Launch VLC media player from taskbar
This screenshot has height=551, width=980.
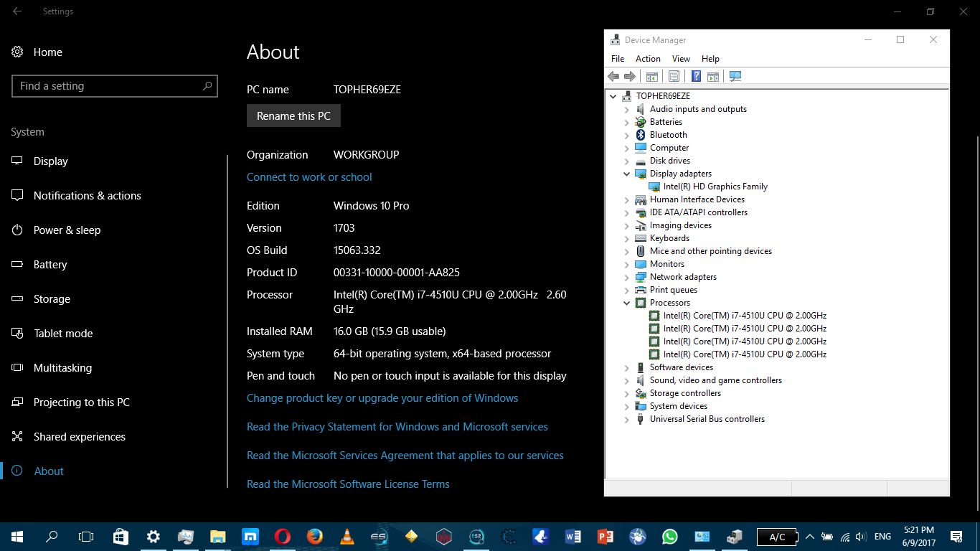pos(347,537)
